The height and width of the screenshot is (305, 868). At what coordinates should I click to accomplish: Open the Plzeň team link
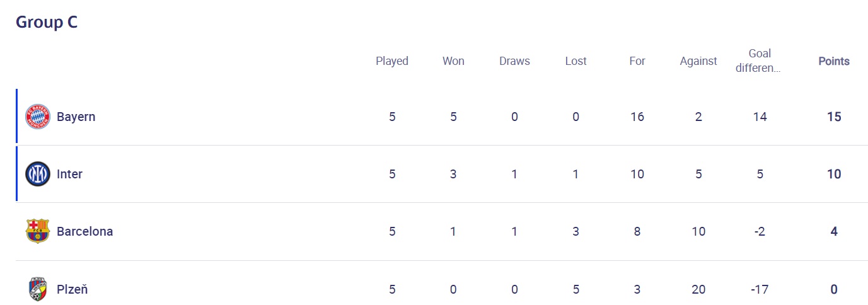pos(72,289)
